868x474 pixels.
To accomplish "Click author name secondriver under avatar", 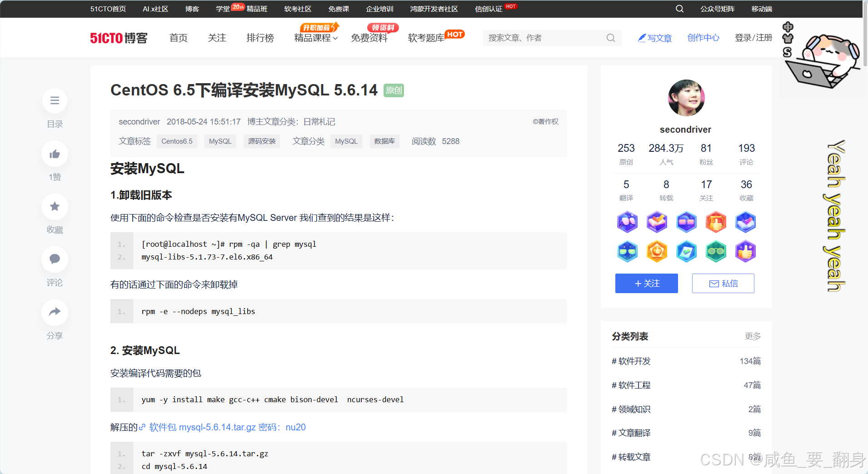I will pos(685,130).
